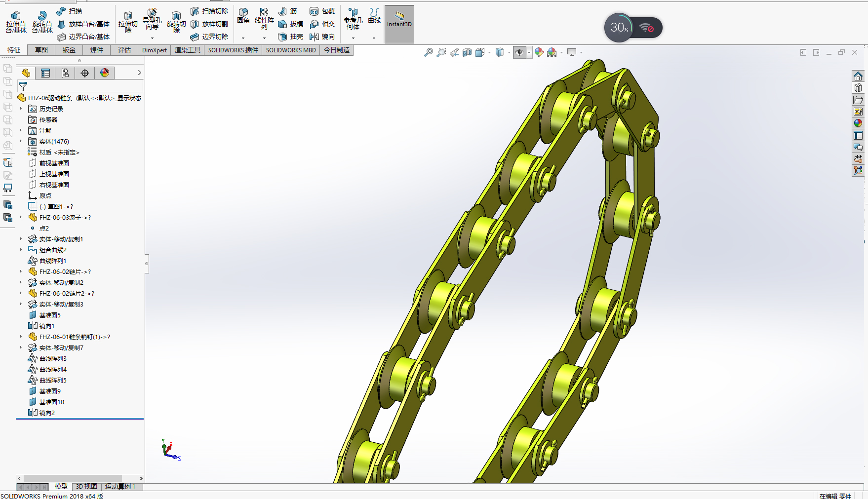The image size is (868, 499).
Task: Switch to the 评估 (Evaluate) tab
Action: coord(124,50)
